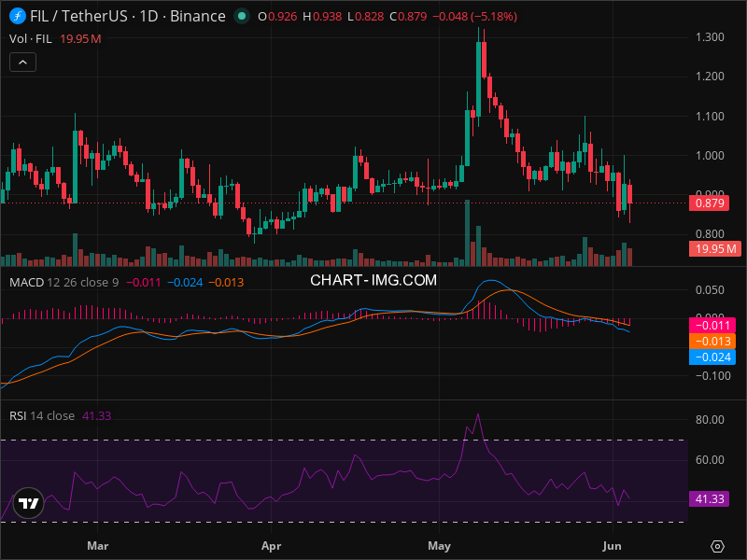Click MACD histogram value −0.011 in legend

144,283
